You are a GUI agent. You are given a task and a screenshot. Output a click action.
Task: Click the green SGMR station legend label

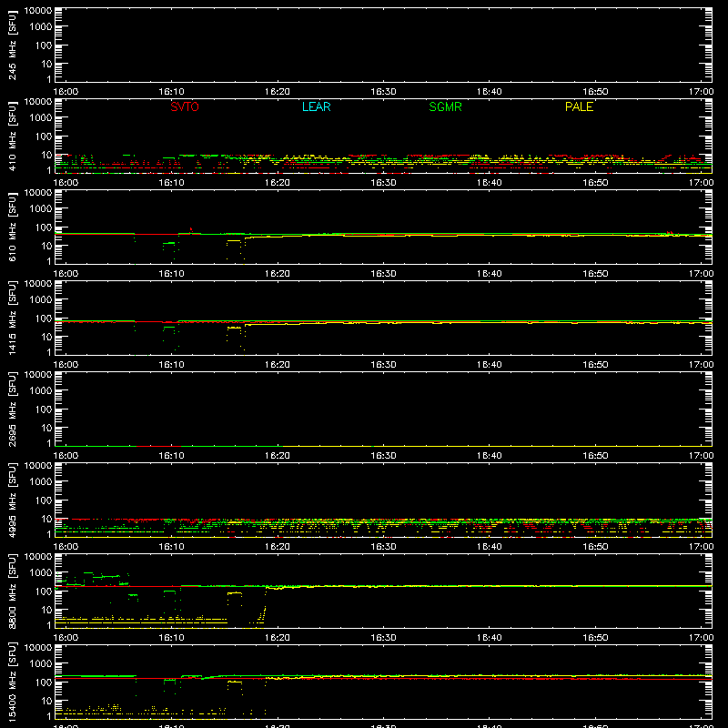point(445,106)
